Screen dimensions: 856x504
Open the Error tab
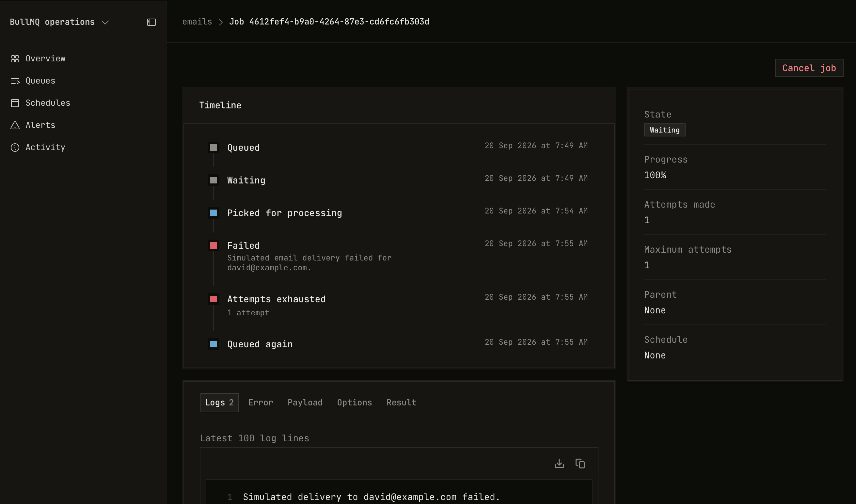coord(261,403)
